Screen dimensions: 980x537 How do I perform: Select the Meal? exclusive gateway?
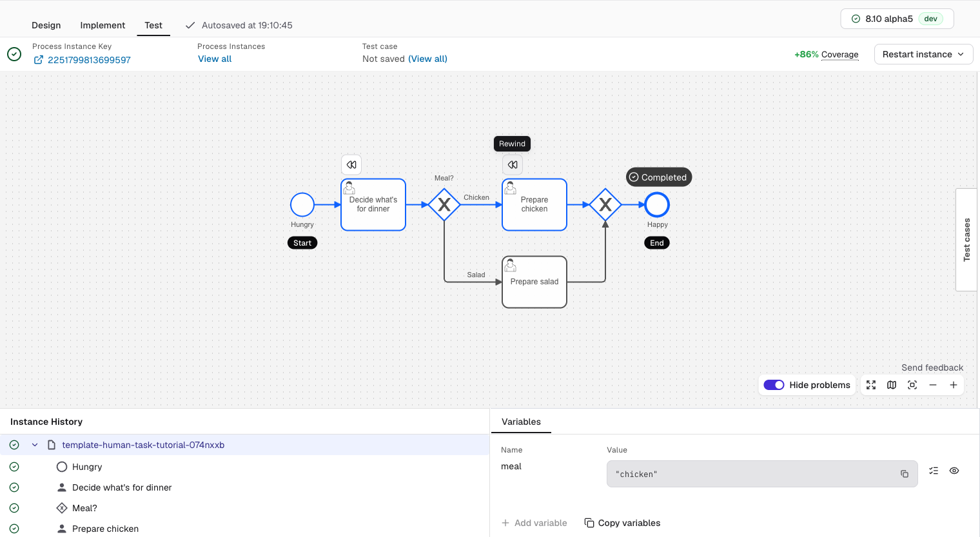pos(444,205)
